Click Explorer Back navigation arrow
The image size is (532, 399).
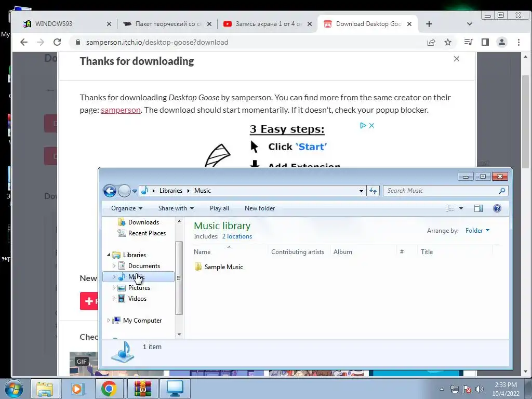[110, 191]
